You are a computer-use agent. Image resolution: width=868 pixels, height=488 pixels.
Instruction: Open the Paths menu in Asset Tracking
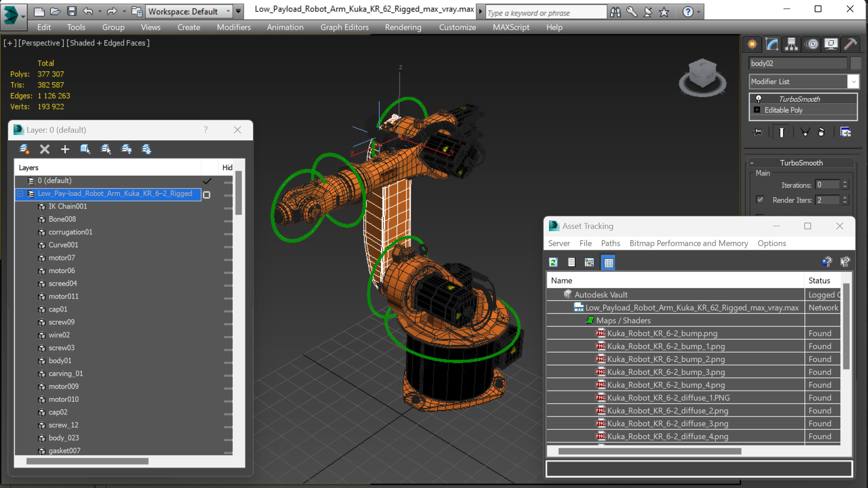click(x=610, y=243)
